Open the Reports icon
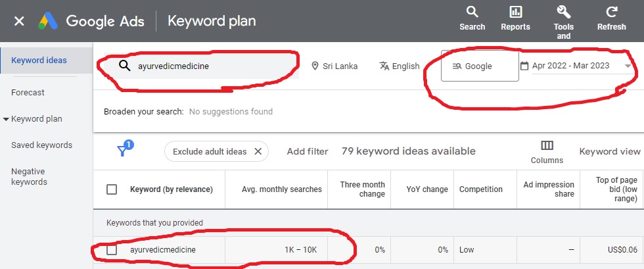The height and width of the screenshot is (269, 644). pyautogui.click(x=515, y=18)
